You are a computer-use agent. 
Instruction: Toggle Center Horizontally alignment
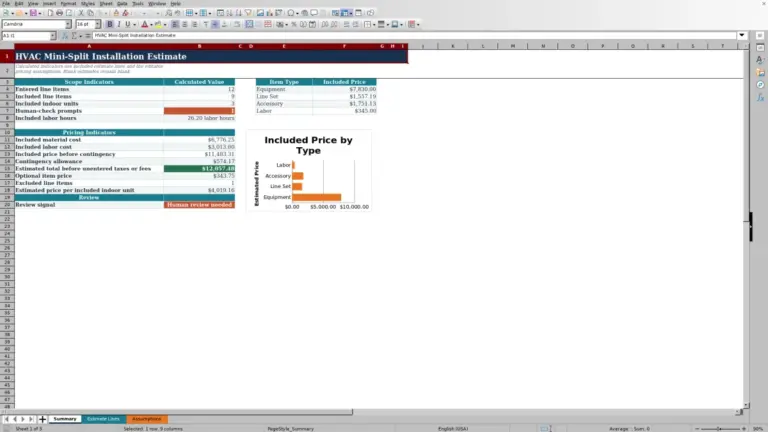coord(185,24)
